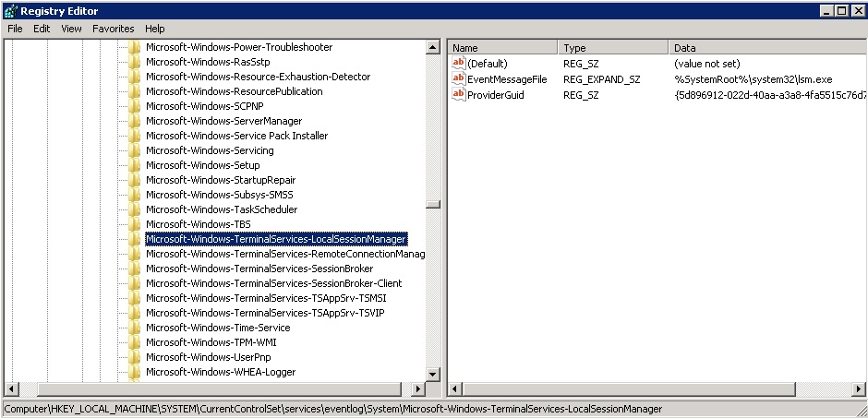Click folder icon of TerminalServices-LocalSessionManager
Screen dimensions: 868x418
pyautogui.click(x=134, y=239)
